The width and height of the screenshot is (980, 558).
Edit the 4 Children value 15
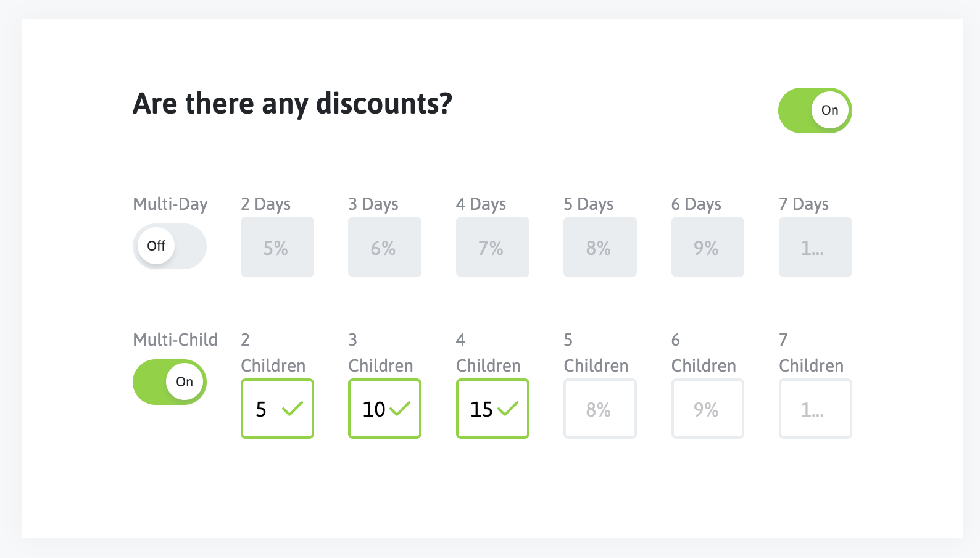tap(481, 409)
